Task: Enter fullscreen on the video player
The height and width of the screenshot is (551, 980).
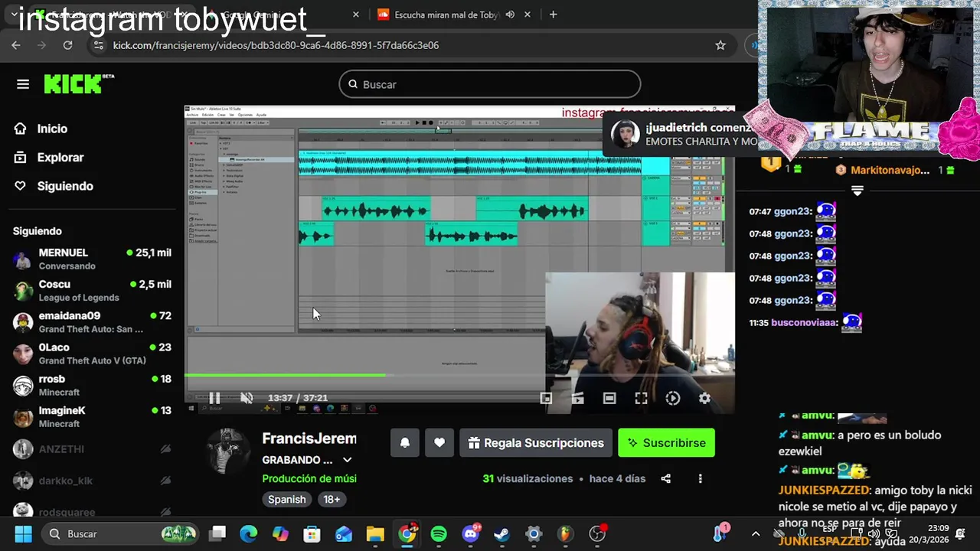Action: point(641,398)
